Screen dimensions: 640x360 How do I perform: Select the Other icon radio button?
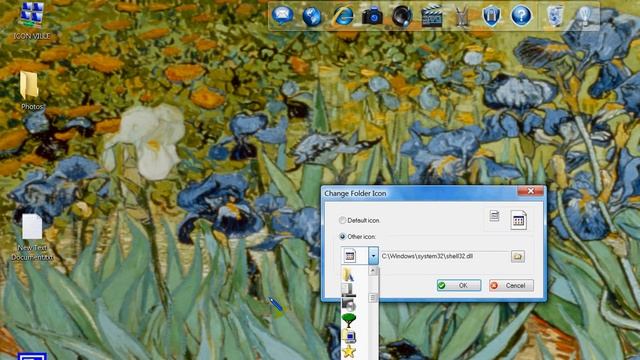coord(342,237)
